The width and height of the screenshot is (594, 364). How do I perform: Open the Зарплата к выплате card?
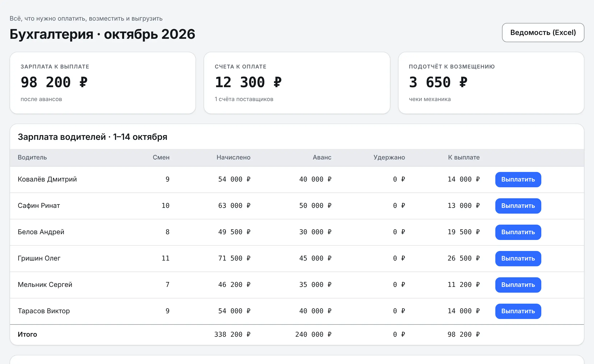click(x=103, y=83)
